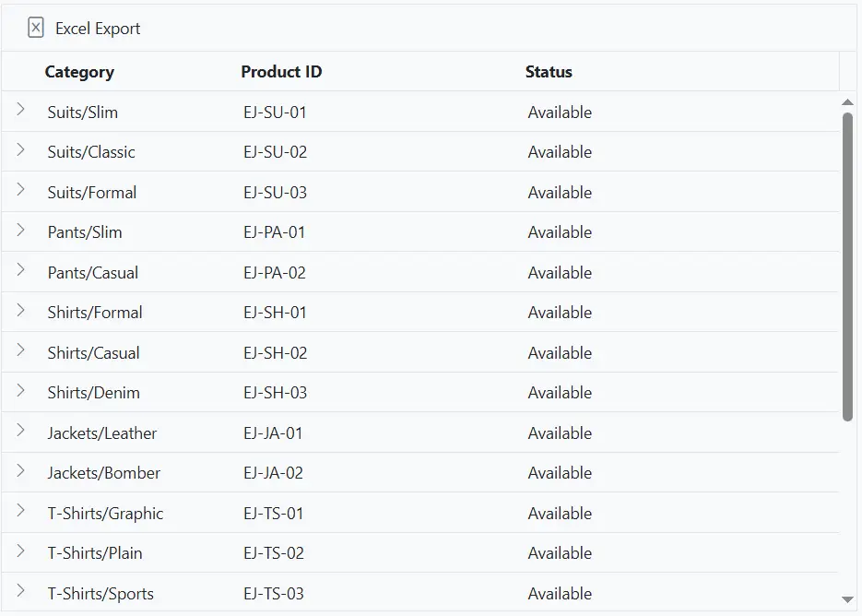862x616 pixels.
Task: Click the scrollbar down arrow
Action: click(848, 600)
